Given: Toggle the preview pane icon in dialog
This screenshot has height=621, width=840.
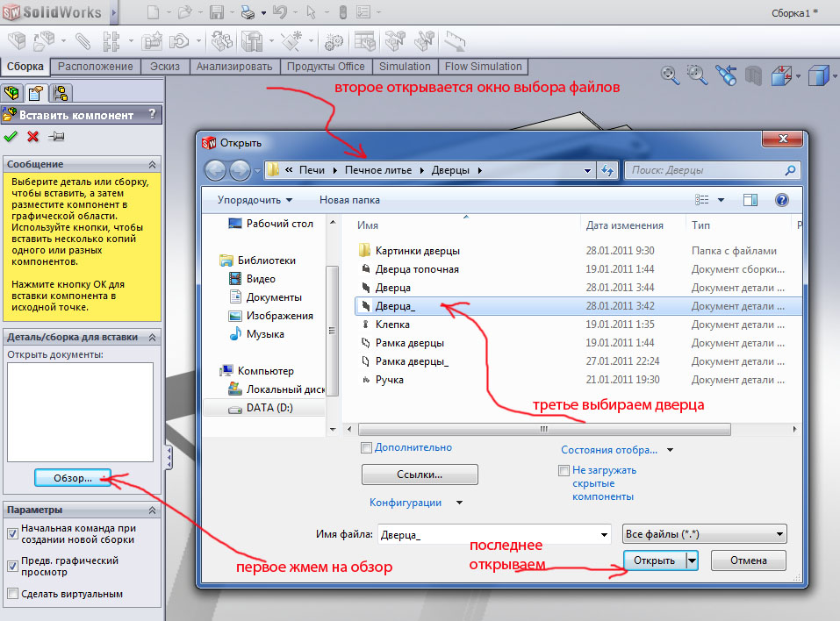Looking at the screenshot, I should (750, 200).
